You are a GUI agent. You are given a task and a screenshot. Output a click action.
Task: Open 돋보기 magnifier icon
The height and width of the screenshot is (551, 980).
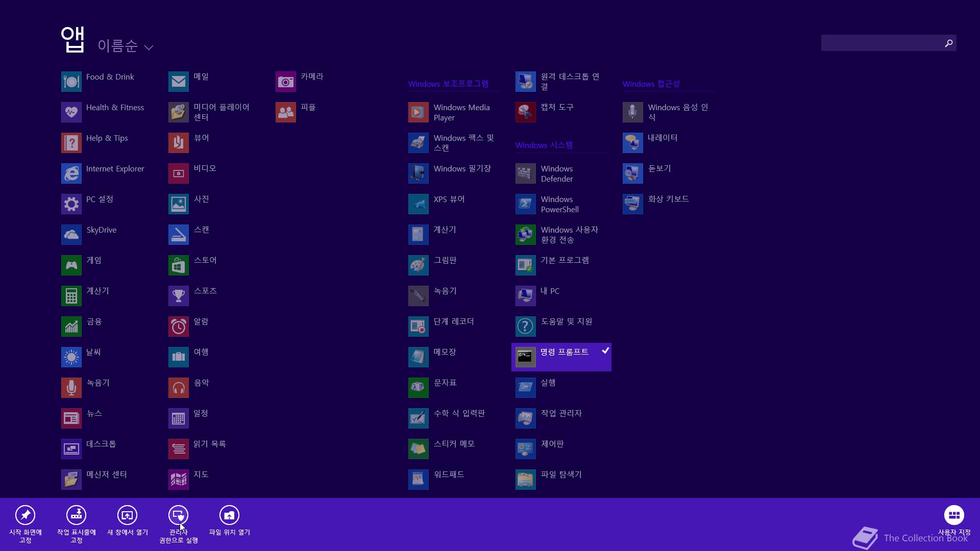[x=633, y=173]
